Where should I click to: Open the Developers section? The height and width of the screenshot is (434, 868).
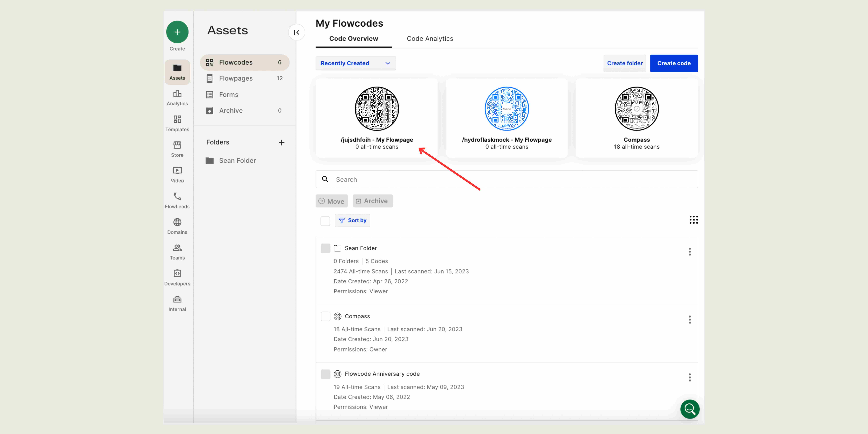click(177, 277)
